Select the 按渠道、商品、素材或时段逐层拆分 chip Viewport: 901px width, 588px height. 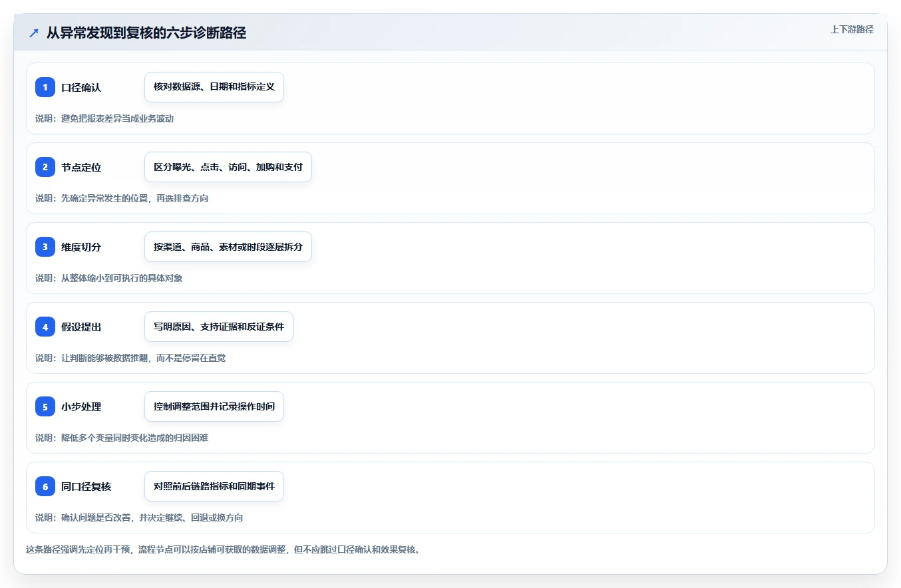228,247
